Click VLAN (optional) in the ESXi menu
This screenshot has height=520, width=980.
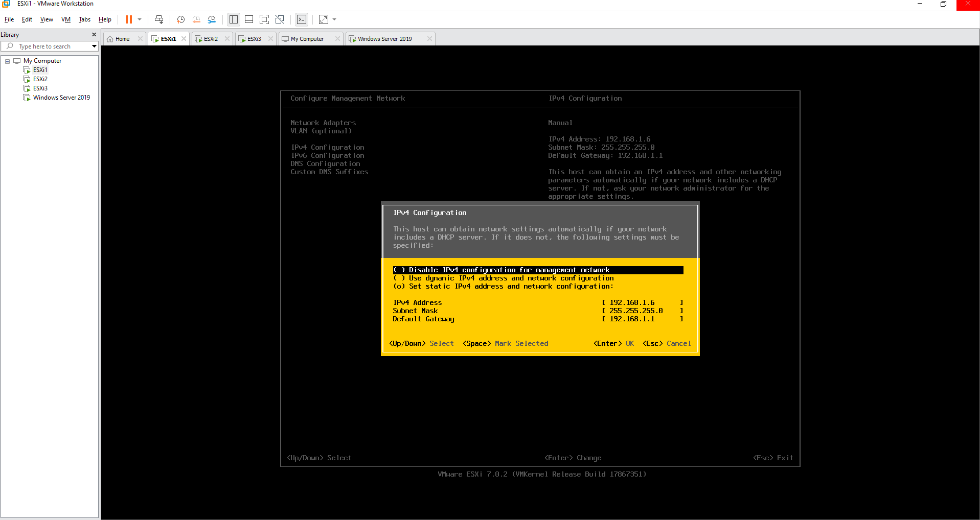click(x=321, y=131)
